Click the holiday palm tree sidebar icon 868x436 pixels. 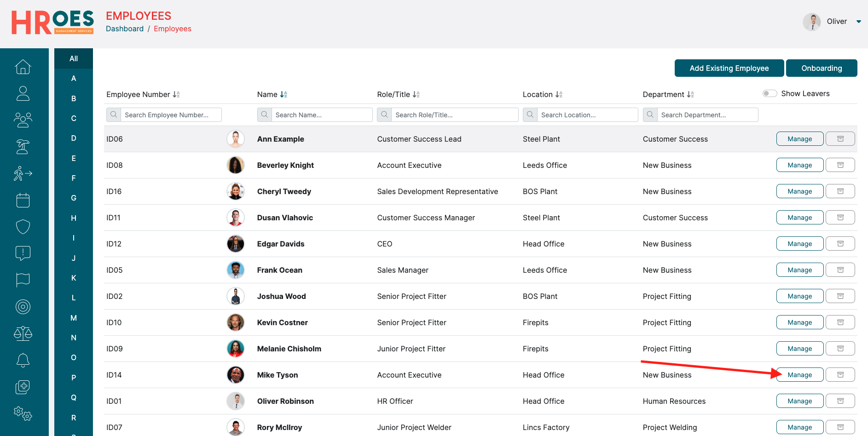pyautogui.click(x=23, y=147)
